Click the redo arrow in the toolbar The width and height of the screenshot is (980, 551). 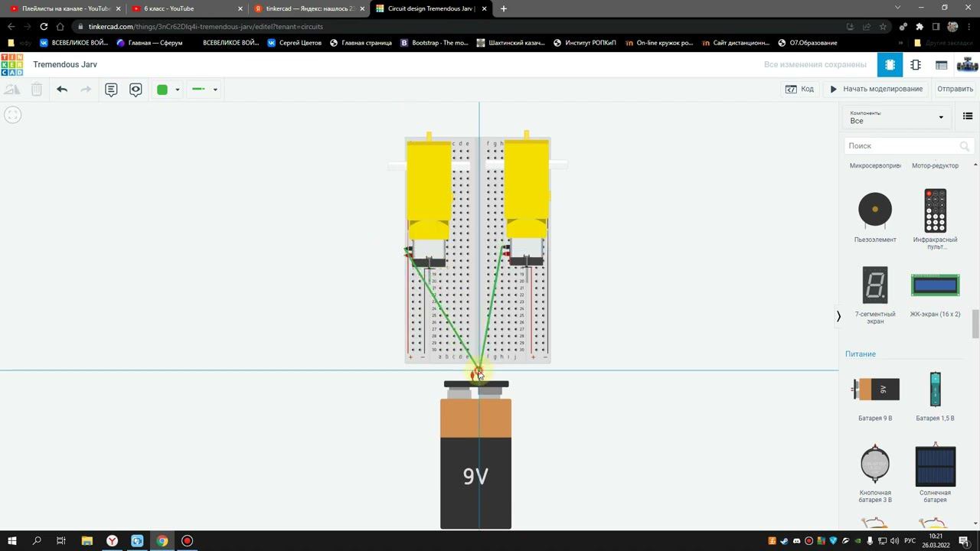pos(86,90)
